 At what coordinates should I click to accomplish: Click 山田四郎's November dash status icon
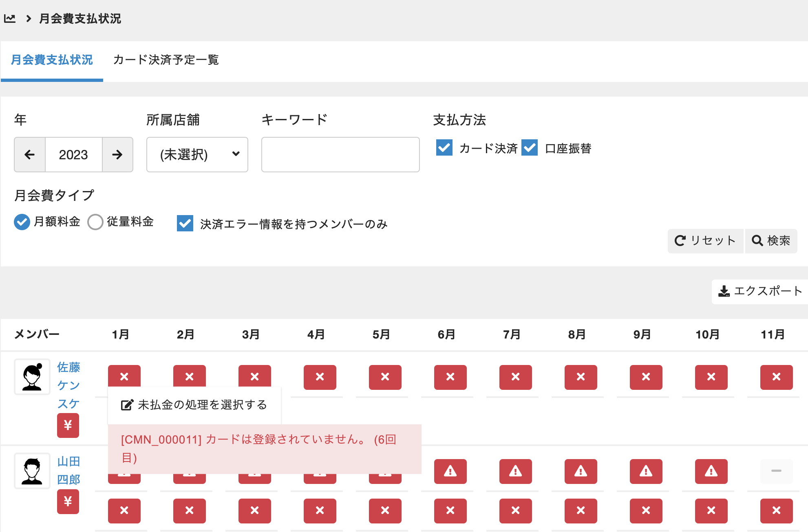point(776,471)
